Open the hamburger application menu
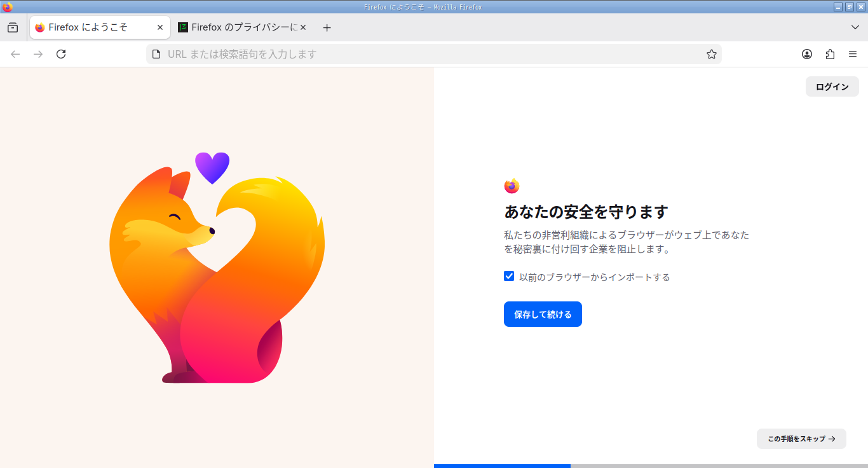The width and height of the screenshot is (868, 468). tap(853, 54)
